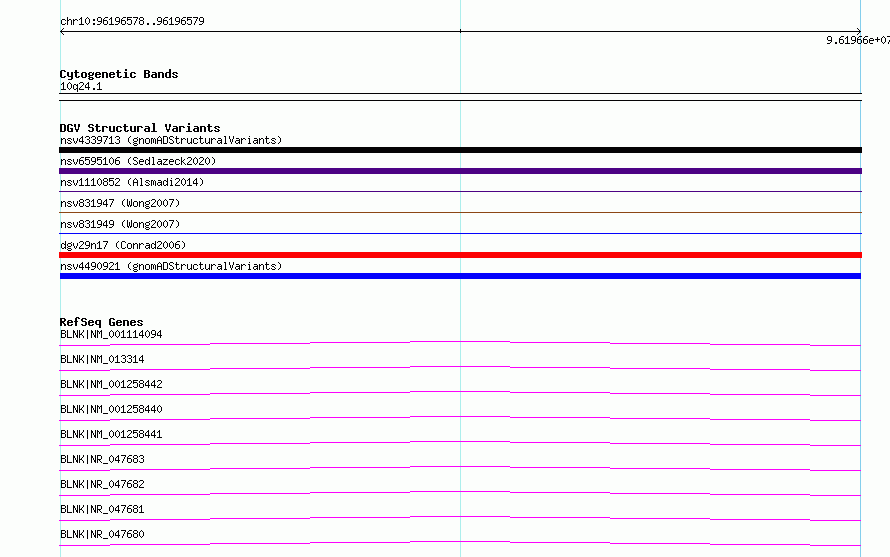
Task: Click the blue nsv4490921 variant bar
Action: [x=460, y=276]
